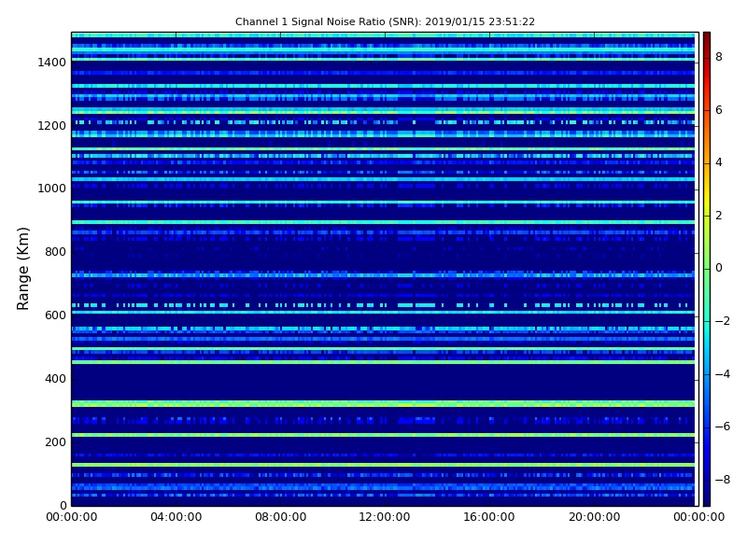Click the y-axis tick label '600'

[x=55, y=315]
